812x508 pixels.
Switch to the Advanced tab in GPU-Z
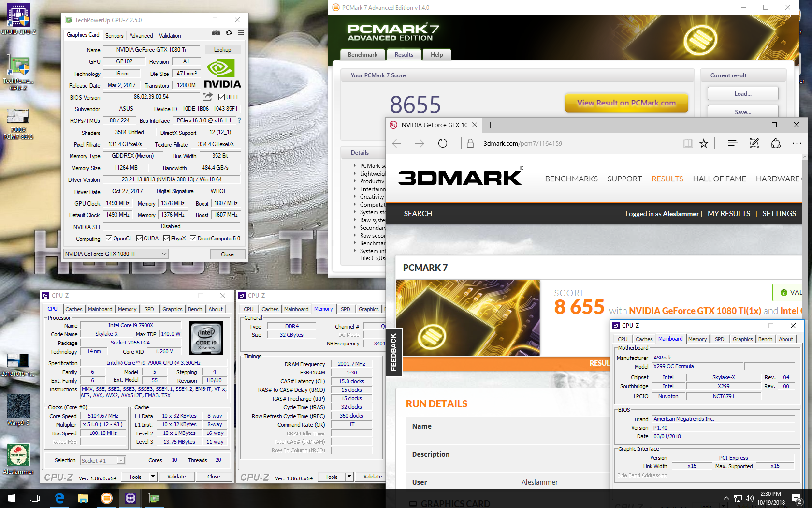pos(141,36)
